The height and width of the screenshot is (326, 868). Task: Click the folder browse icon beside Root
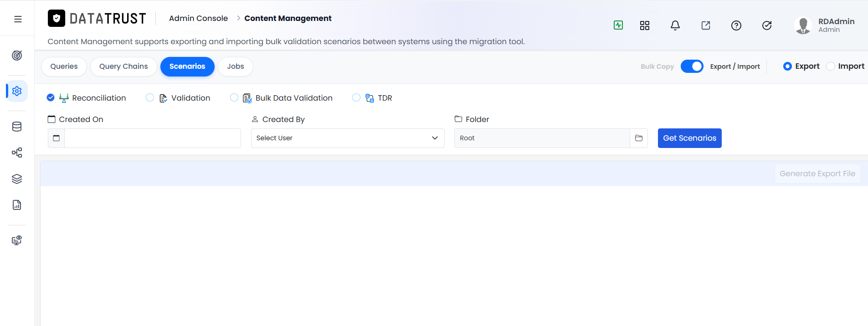(639, 138)
